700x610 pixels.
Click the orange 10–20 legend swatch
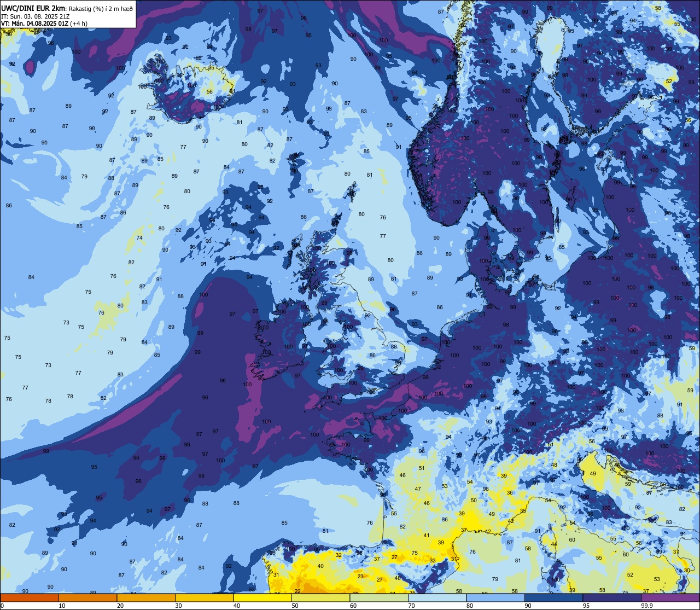pyautogui.click(x=87, y=597)
